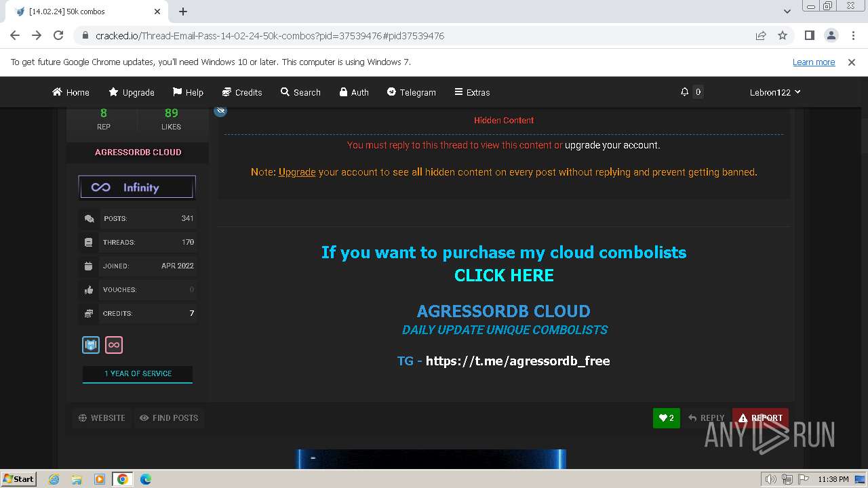Open Auth in navigation bar
Image resolution: width=868 pixels, height=488 pixels.
pos(354,92)
